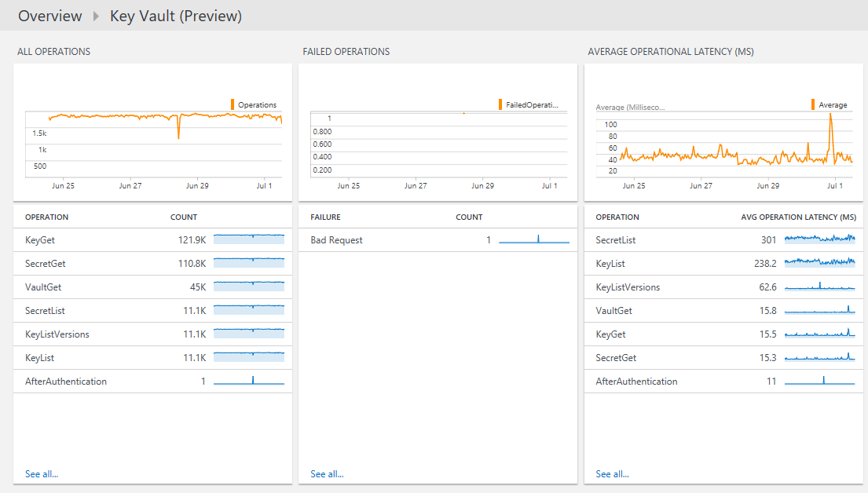868x493 pixels.
Task: Open the VaultGet operation row
Action: 38,287
